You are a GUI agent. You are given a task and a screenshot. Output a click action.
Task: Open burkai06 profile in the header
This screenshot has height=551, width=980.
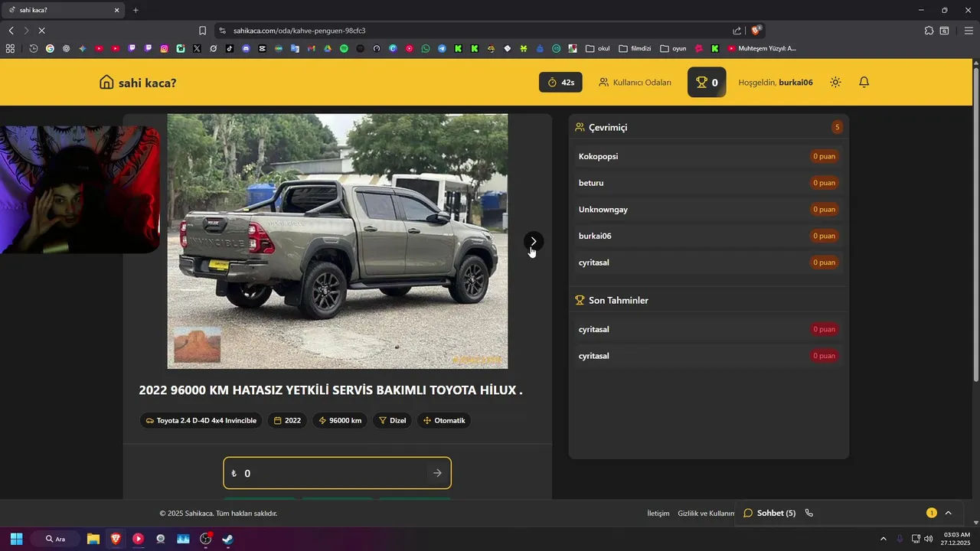tap(795, 83)
